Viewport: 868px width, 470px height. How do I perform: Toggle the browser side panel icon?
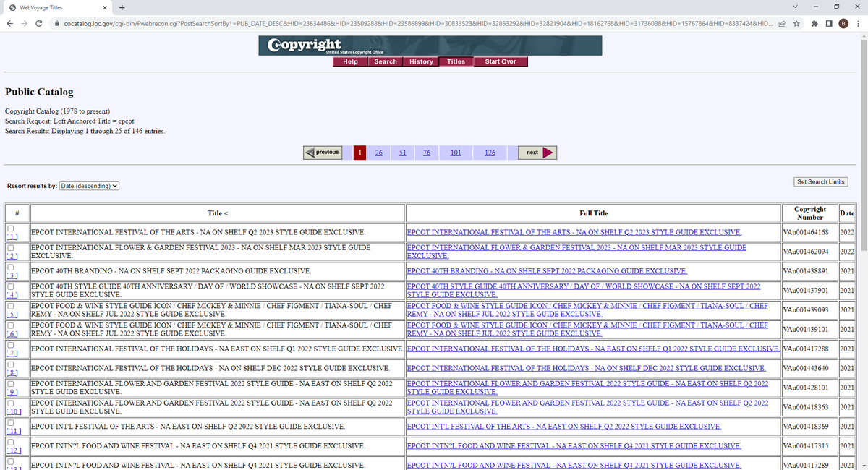[829, 24]
